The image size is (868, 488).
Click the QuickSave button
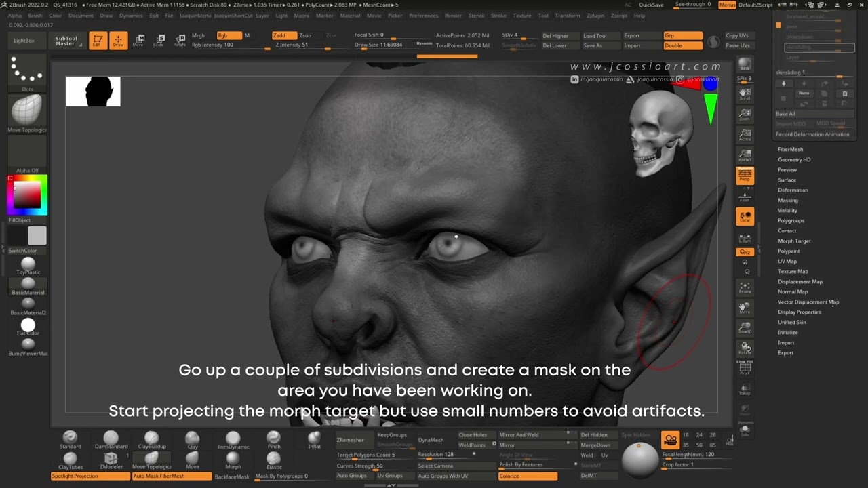(x=651, y=5)
